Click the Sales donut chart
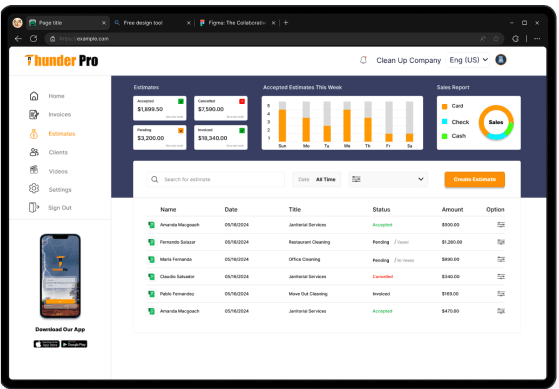 click(496, 122)
